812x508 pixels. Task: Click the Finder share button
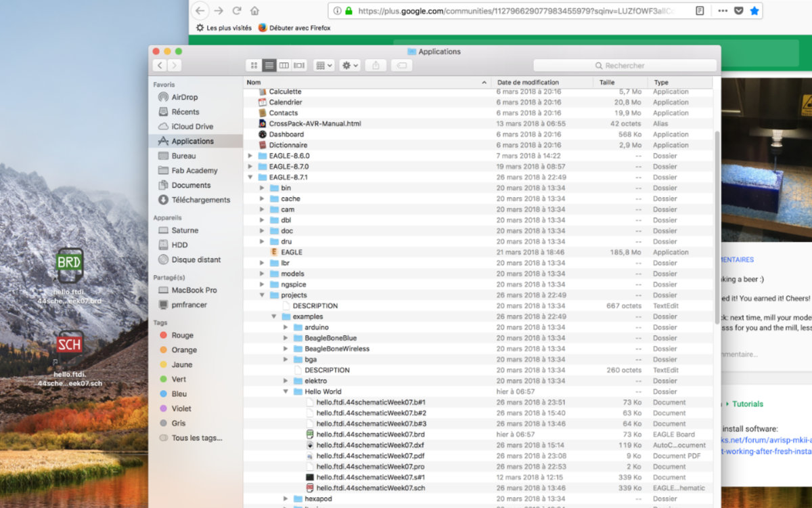(376, 66)
